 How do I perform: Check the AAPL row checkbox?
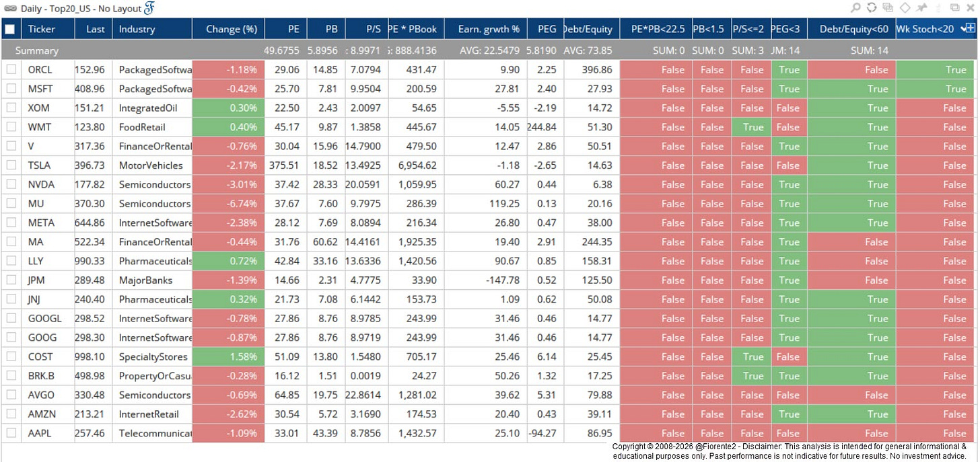click(x=11, y=434)
